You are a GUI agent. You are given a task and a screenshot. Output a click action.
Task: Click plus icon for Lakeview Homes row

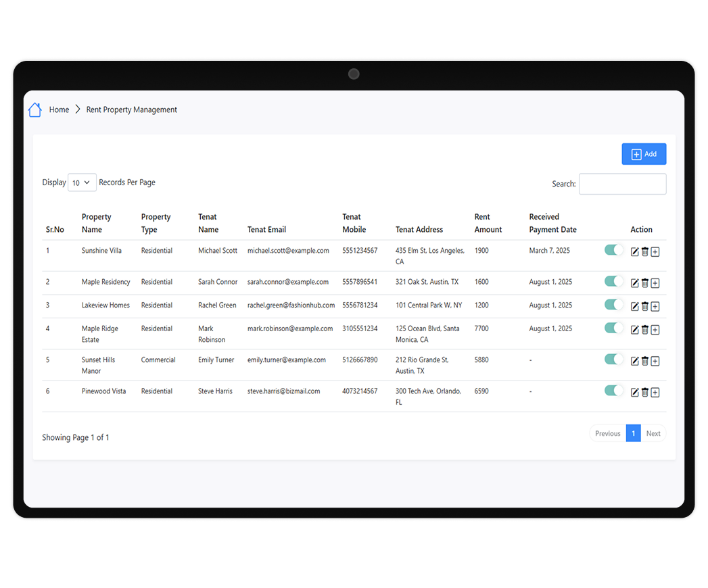(655, 306)
